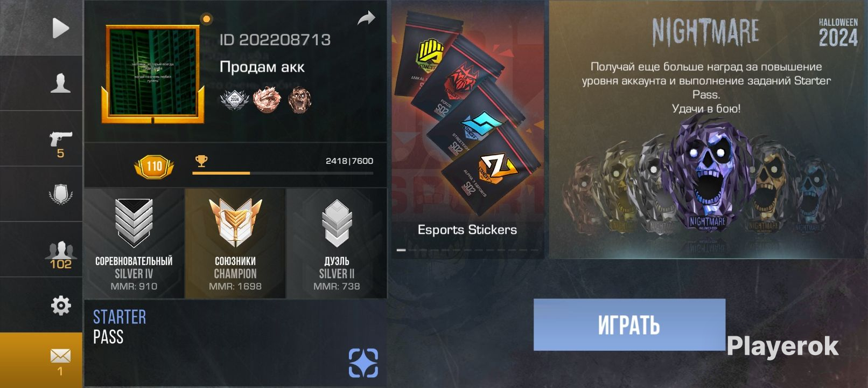Select the Allies Champion rank tile
The width and height of the screenshot is (868, 388).
click(x=235, y=244)
